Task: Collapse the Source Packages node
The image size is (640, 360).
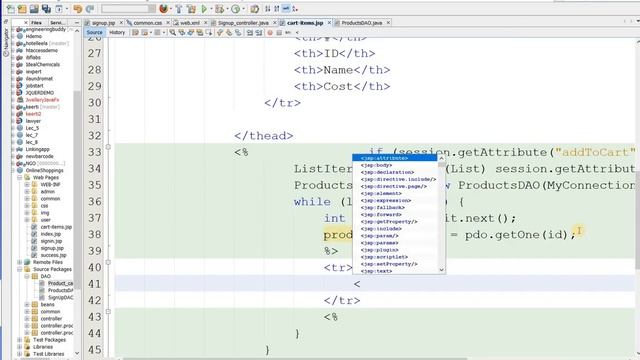Action: tap(20, 269)
